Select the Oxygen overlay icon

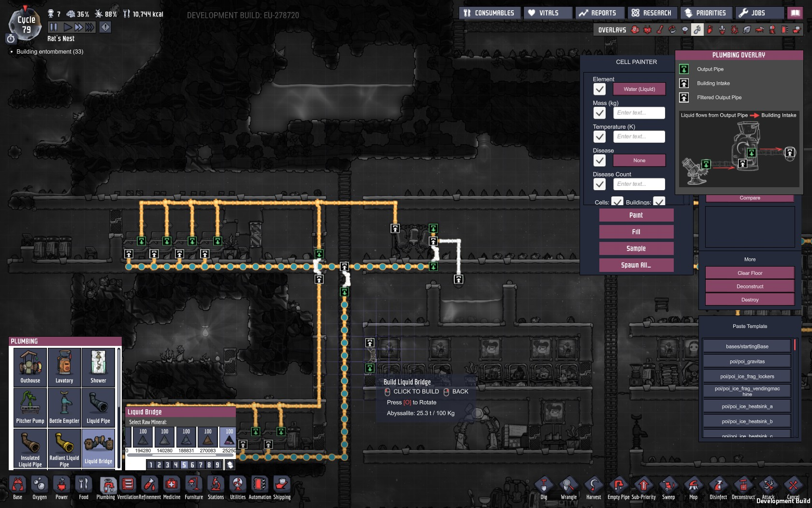coord(635,30)
